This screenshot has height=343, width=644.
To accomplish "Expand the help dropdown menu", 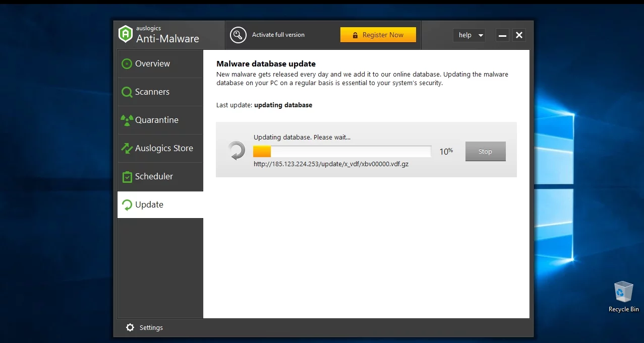I will 469,35.
